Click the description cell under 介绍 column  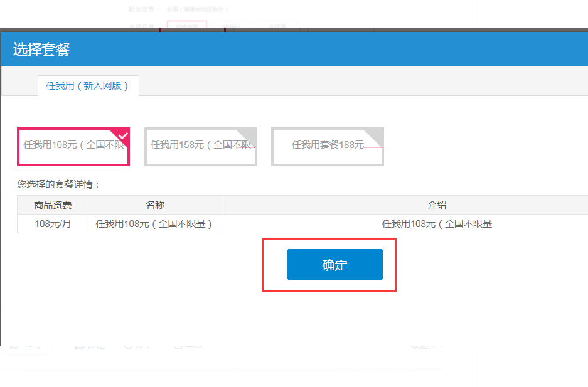pos(437,224)
